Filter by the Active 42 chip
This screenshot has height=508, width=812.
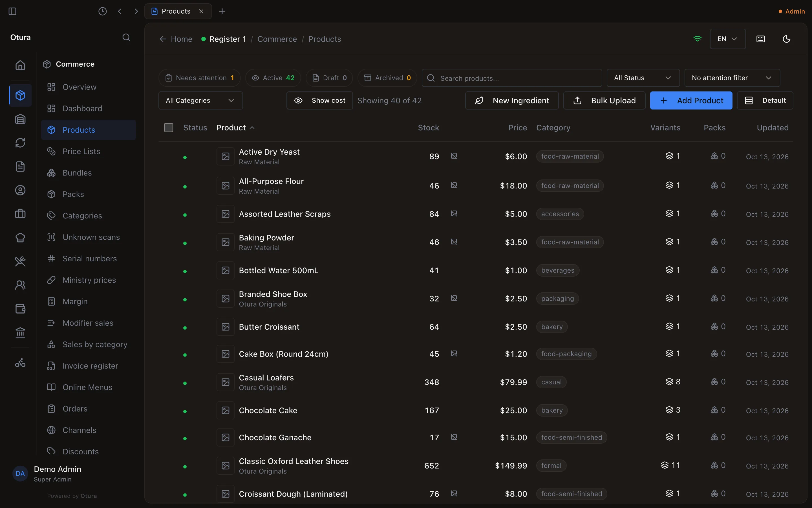tap(273, 78)
